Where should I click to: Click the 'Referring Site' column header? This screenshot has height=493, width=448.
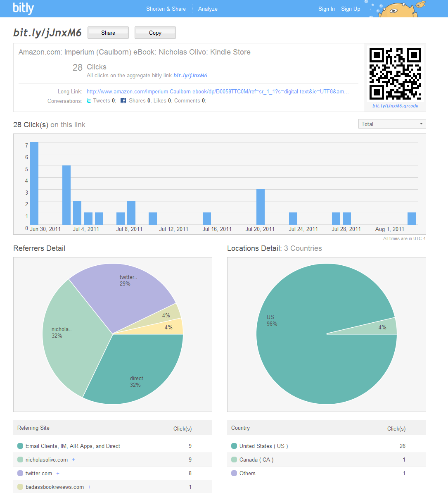pos(33,428)
